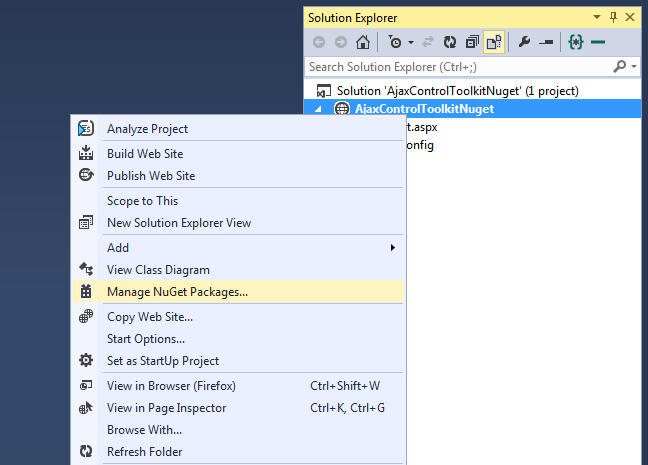
Task: Click the View Code braces icon
Action: tap(576, 42)
